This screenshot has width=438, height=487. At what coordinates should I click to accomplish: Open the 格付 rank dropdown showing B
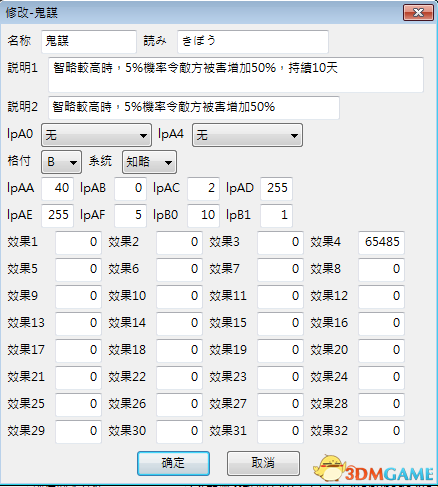click(x=61, y=162)
